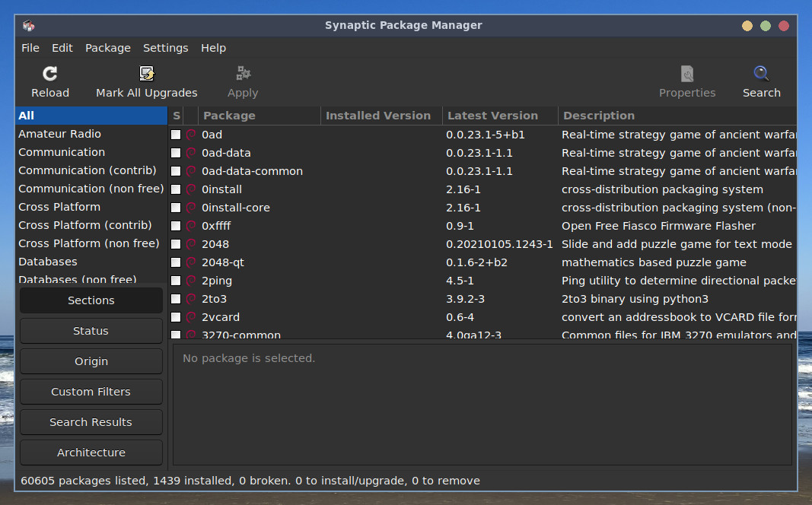The width and height of the screenshot is (812, 505).
Task: Click the Reload toolbar icon
Action: coord(49,74)
